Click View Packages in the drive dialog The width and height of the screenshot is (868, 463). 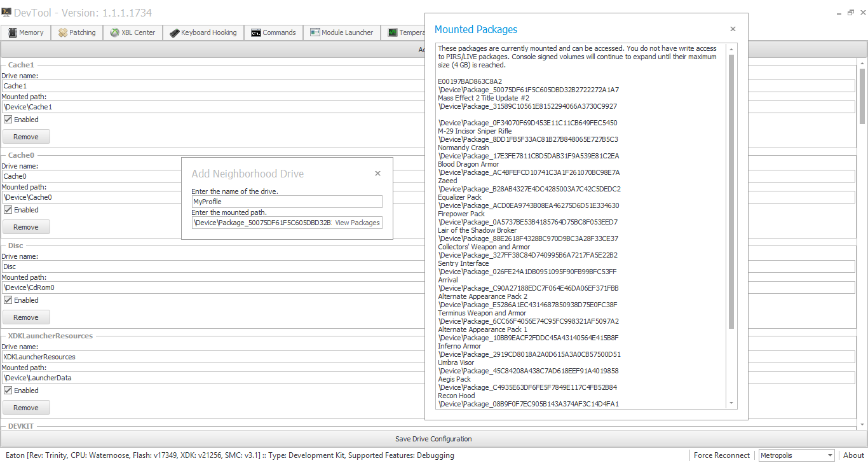(357, 223)
